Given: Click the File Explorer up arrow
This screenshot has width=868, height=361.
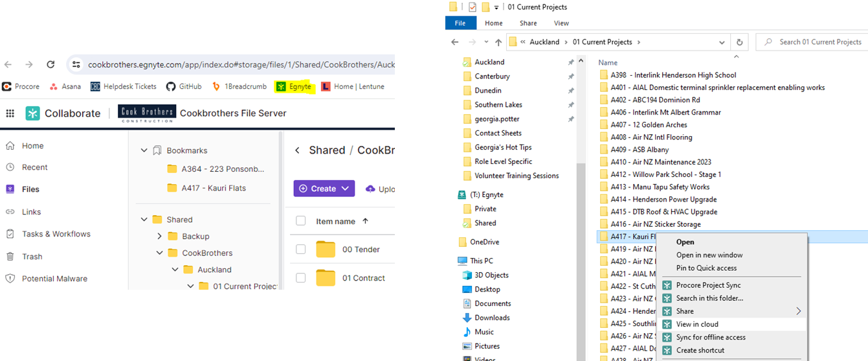Looking at the screenshot, I should pos(498,42).
